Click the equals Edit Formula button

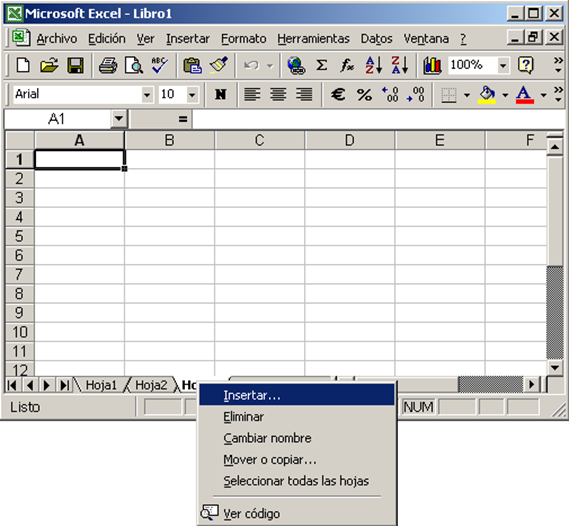click(x=183, y=119)
